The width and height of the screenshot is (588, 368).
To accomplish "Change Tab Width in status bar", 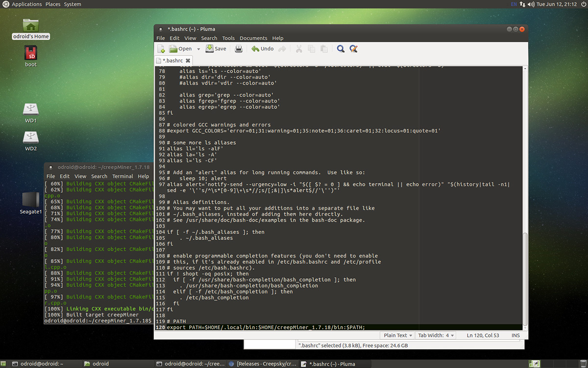I will [436, 336].
